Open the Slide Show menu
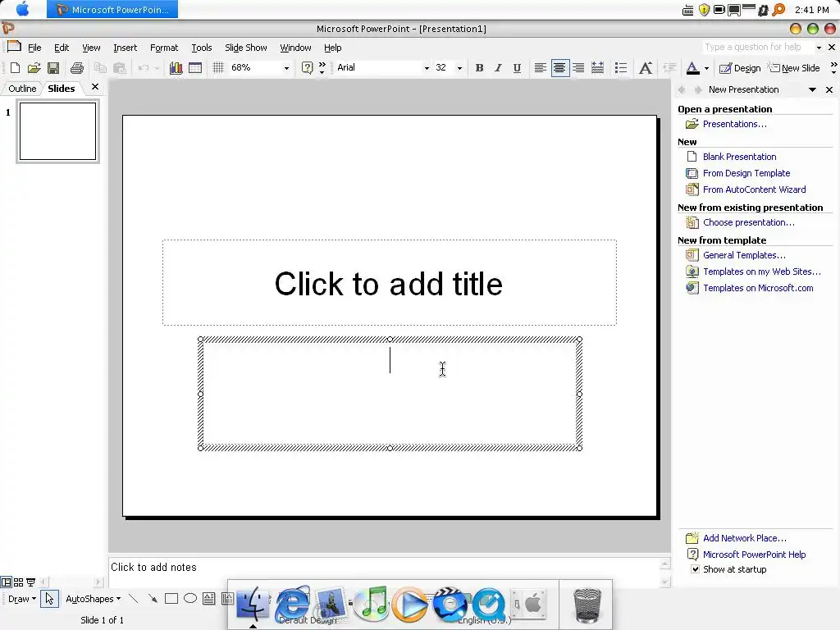The image size is (840, 630). coord(246,48)
